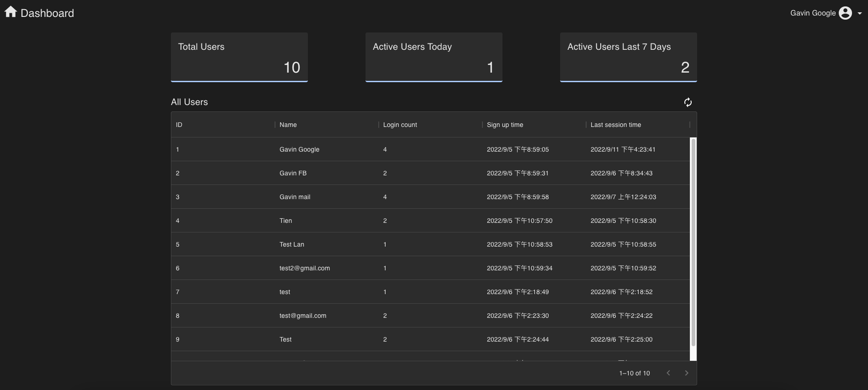Click the 2022/9/5 下午10:58:55 cell
The width and height of the screenshot is (868, 390).
click(638, 244)
